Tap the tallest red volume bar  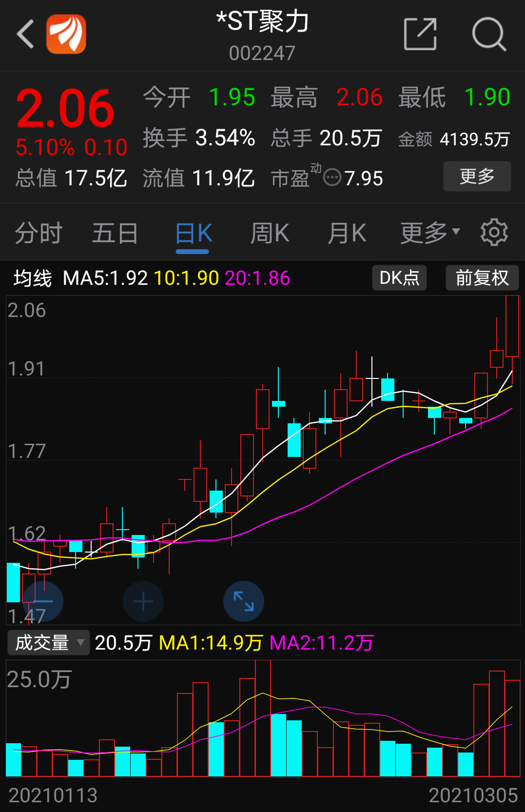263,718
